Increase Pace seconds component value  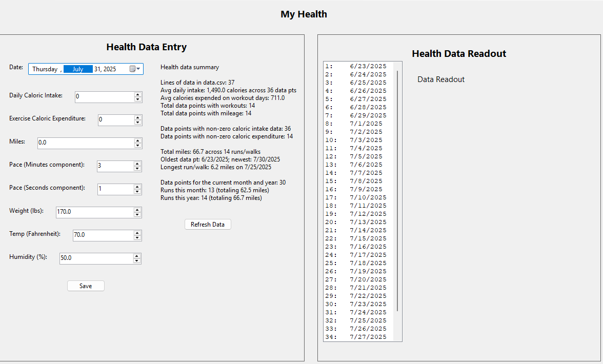[137, 187]
